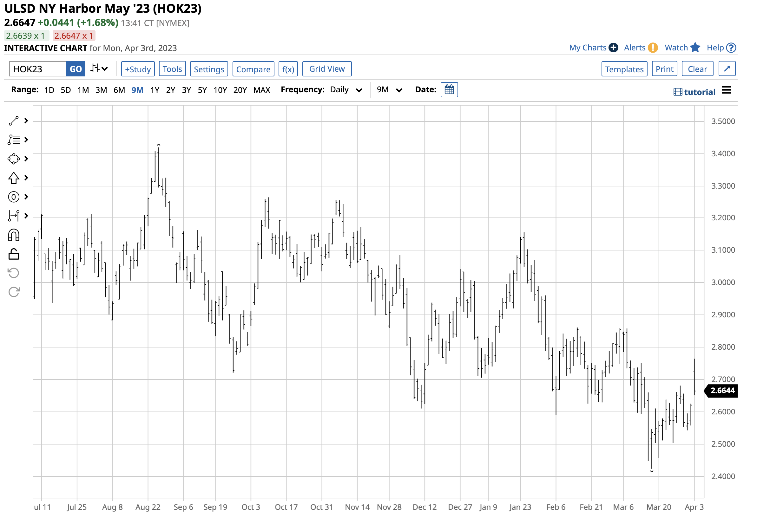Switch range to 1Y
Image resolution: width=757 pixels, height=532 pixels.
click(x=155, y=90)
